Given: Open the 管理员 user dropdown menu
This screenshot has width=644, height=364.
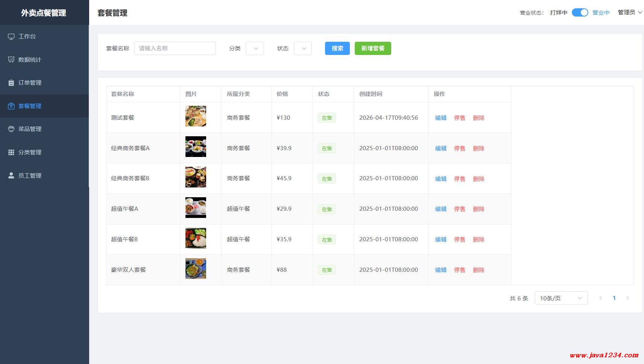Looking at the screenshot, I should (x=630, y=12).
